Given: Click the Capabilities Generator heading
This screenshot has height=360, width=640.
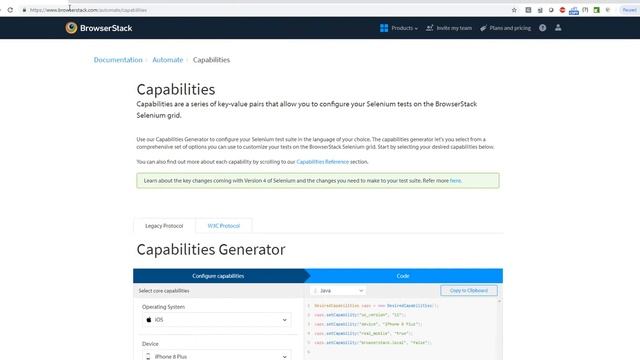Looking at the screenshot, I should click(x=211, y=249).
